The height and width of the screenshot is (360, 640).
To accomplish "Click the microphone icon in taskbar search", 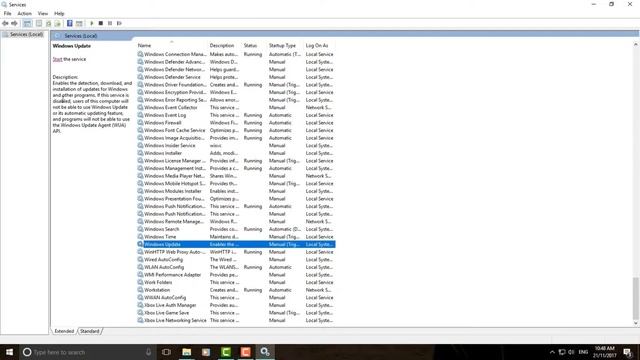I will pos(149,352).
